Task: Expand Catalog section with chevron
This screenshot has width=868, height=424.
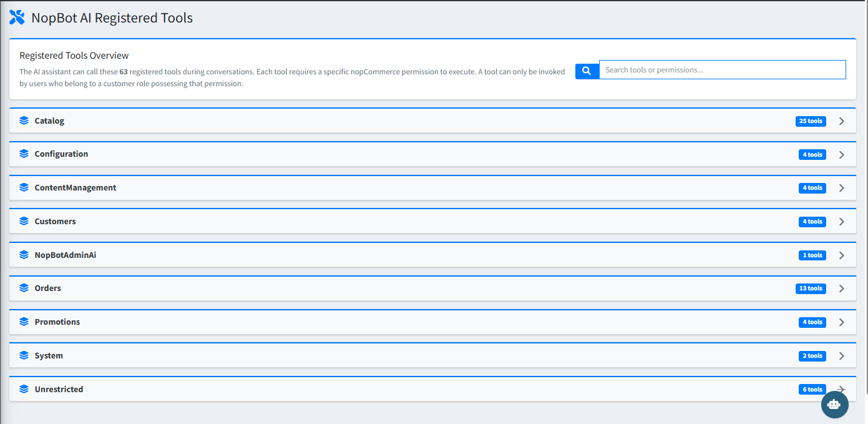Action: 841,121
